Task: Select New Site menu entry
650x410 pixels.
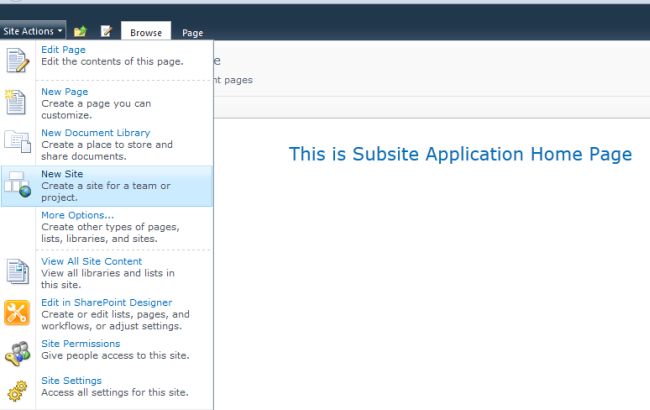Action: pyautogui.click(x=107, y=186)
